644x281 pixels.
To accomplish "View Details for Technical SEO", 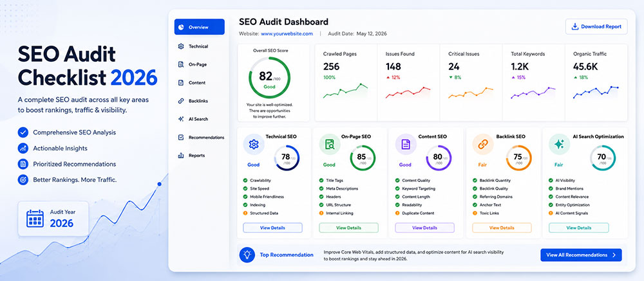I will click(x=272, y=228).
